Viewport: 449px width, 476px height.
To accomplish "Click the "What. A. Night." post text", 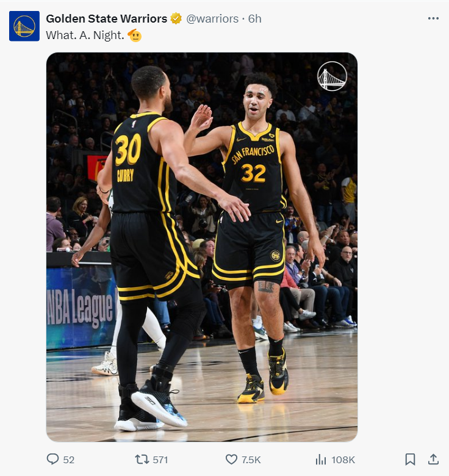I will tap(85, 35).
